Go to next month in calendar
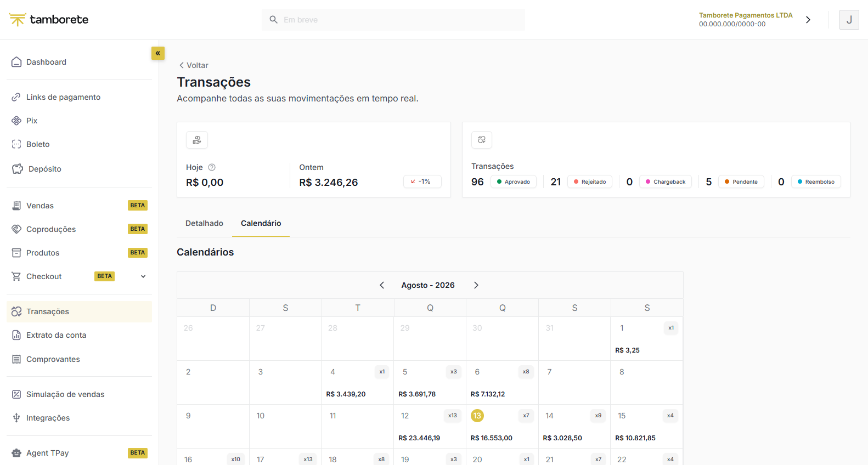This screenshot has height=465, width=868. (x=476, y=285)
